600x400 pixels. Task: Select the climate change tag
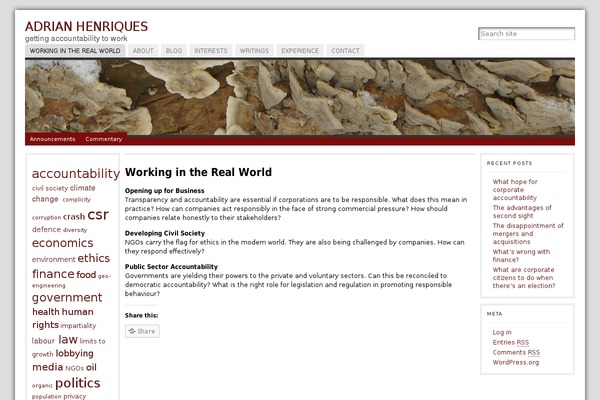click(64, 193)
